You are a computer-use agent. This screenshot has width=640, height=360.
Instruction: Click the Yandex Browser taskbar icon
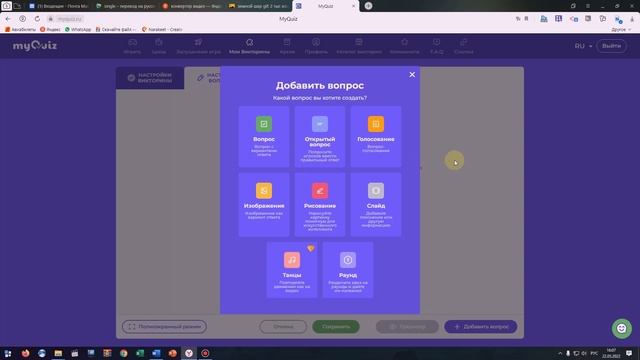tap(189, 353)
